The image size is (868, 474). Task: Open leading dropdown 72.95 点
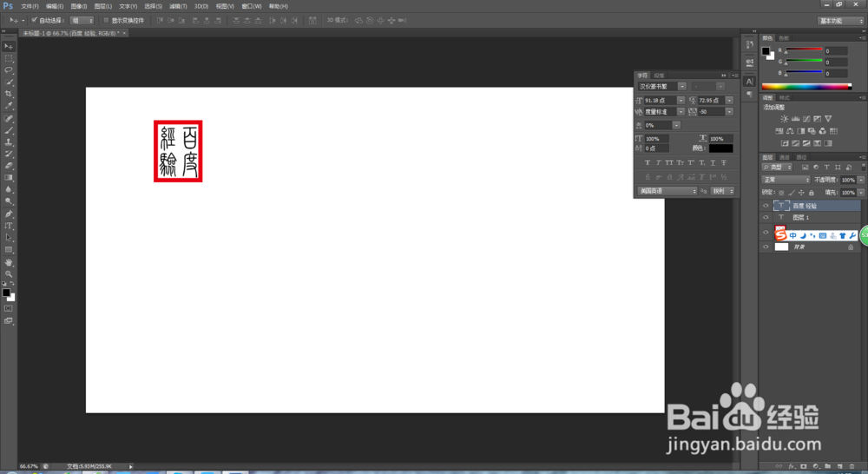[x=730, y=100]
